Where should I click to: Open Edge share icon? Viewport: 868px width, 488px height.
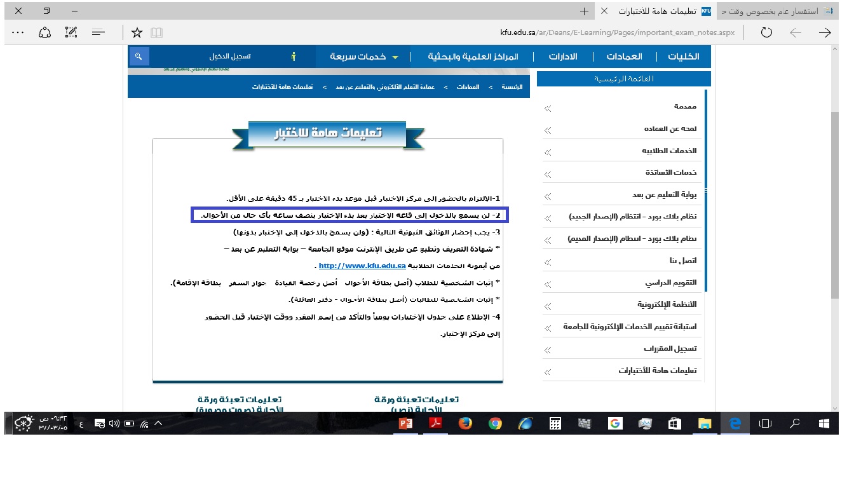click(44, 32)
